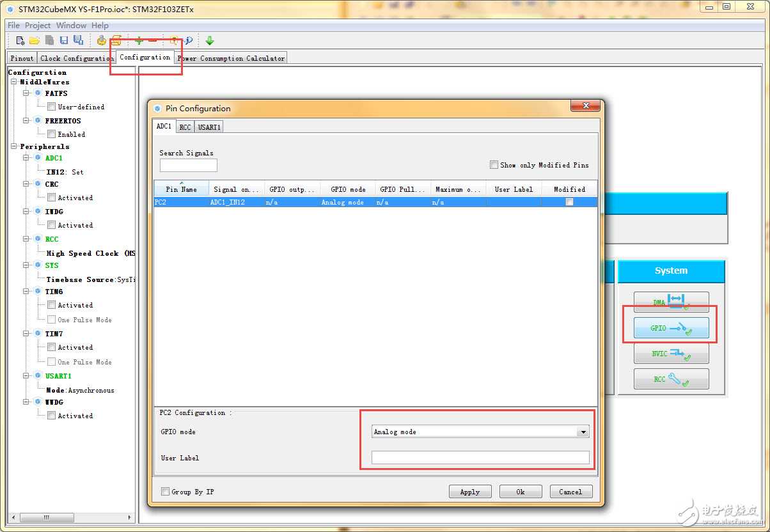Click the User Label text field

pyautogui.click(x=480, y=457)
